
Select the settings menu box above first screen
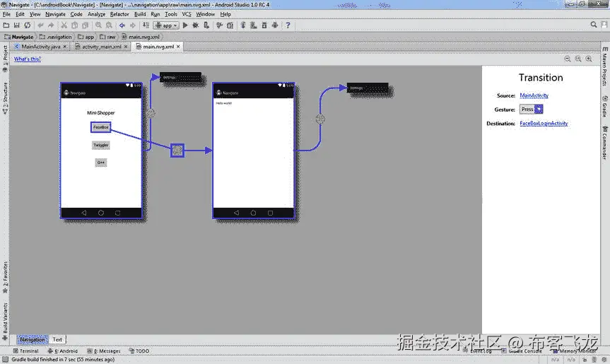pyautogui.click(x=180, y=77)
